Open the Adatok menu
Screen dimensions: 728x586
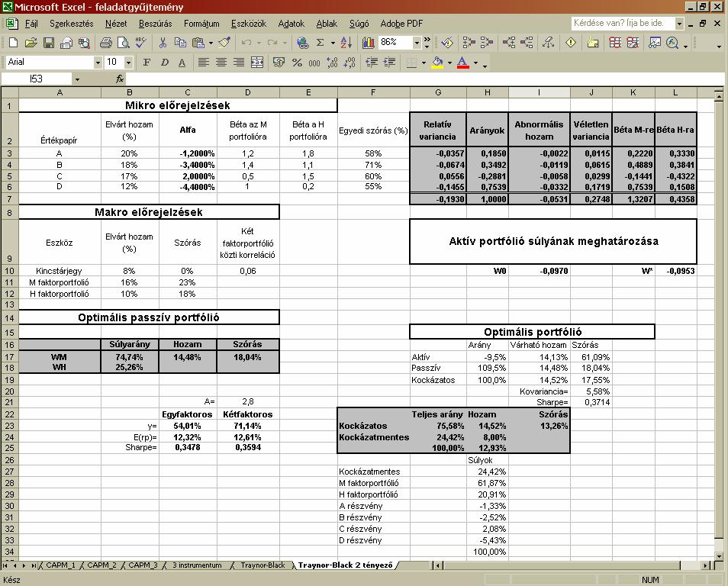pos(291,23)
